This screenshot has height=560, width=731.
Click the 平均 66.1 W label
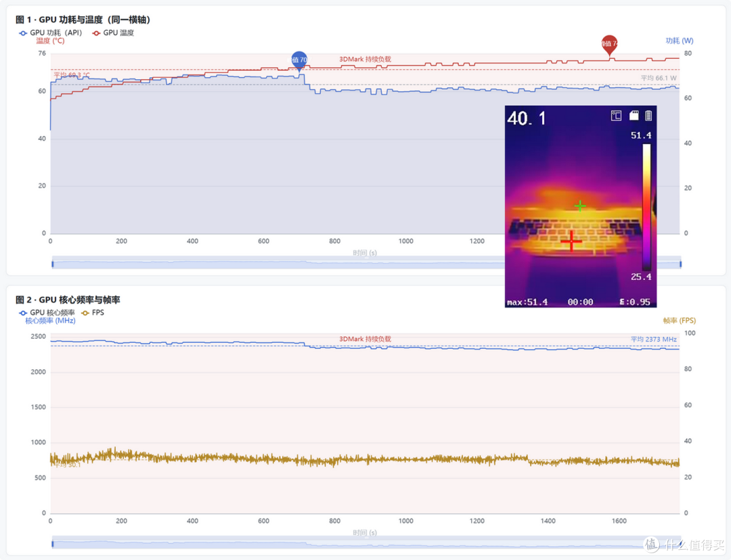pyautogui.click(x=659, y=78)
